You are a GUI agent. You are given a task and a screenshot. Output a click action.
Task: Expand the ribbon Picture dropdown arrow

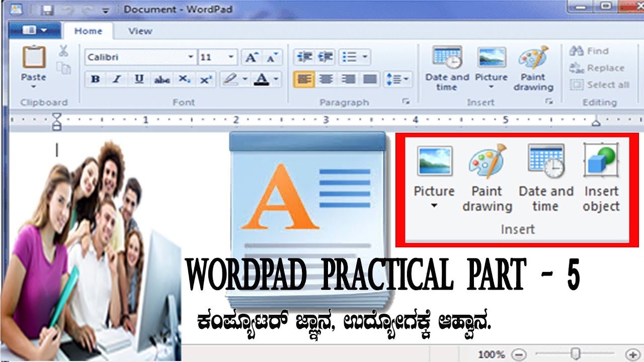492,87
